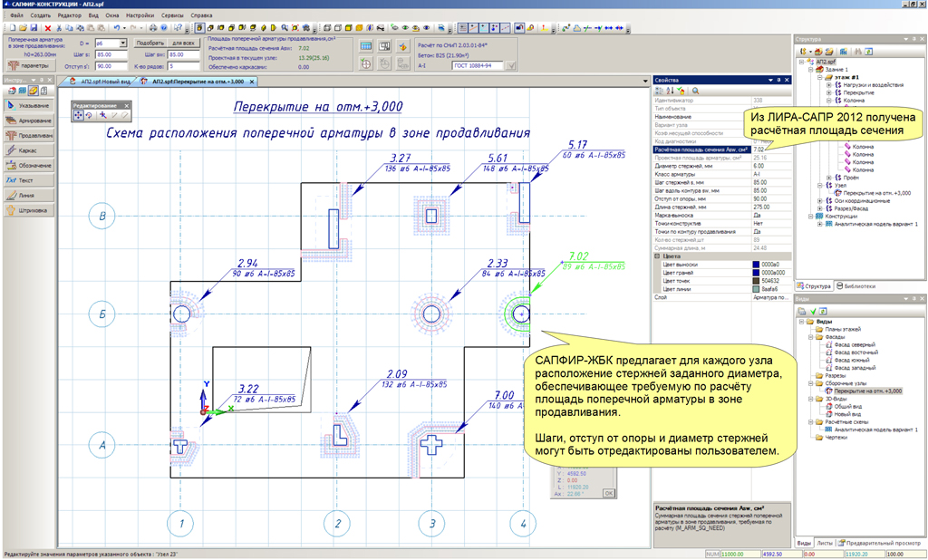Expand the Нагрузки и воздействия tree node
Screen dimensions: 928x560
coord(828,85)
